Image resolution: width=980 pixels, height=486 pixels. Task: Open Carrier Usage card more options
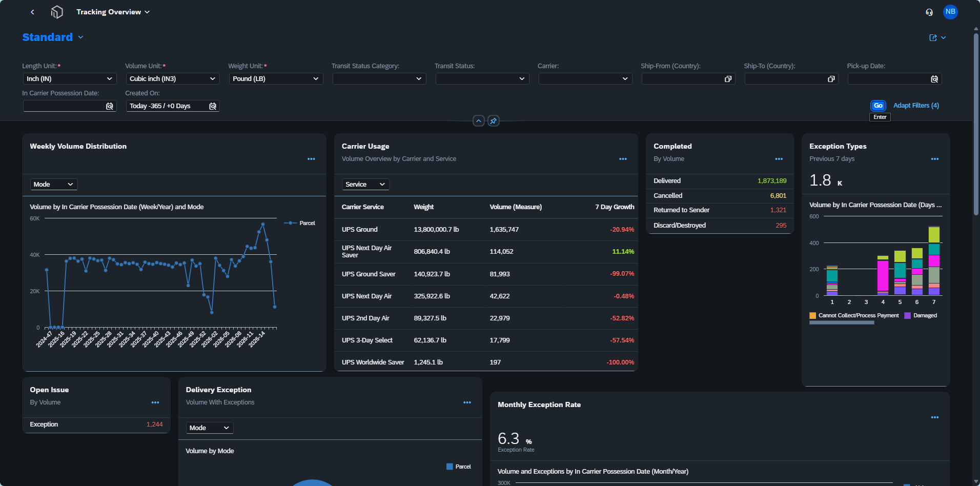623,159
